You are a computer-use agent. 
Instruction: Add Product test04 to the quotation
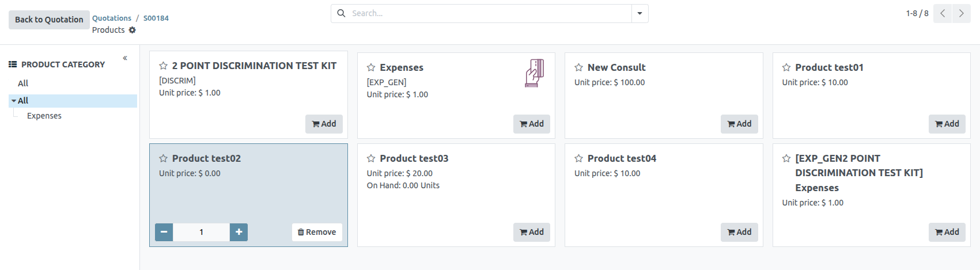click(x=739, y=232)
